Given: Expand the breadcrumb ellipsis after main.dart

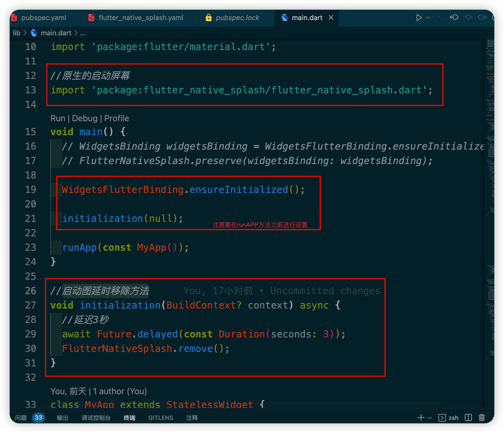Looking at the screenshot, I should click(83, 33).
